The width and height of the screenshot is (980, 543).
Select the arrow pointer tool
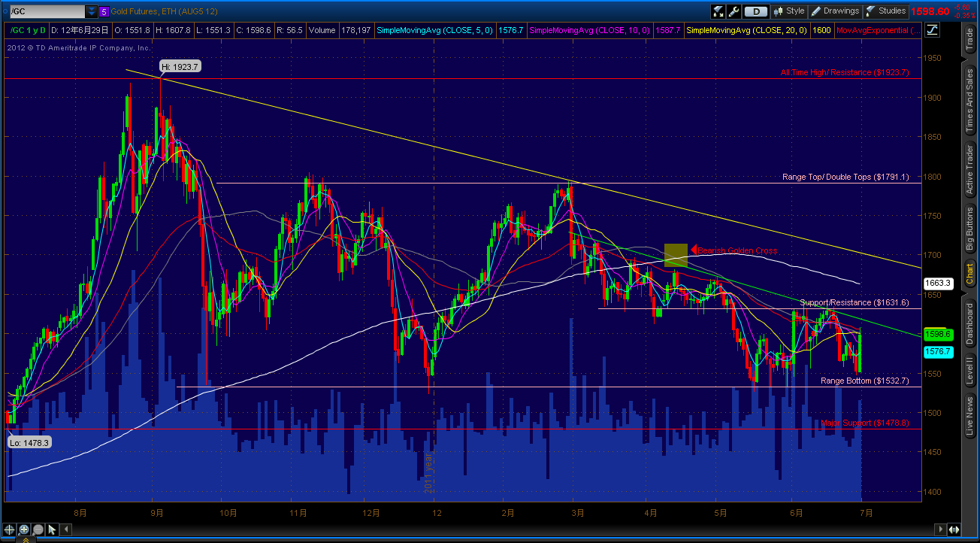coord(51,529)
